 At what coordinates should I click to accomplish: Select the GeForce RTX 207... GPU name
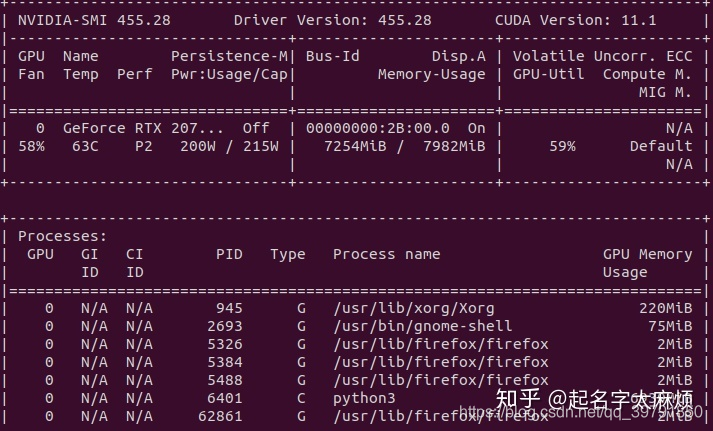tap(143, 128)
